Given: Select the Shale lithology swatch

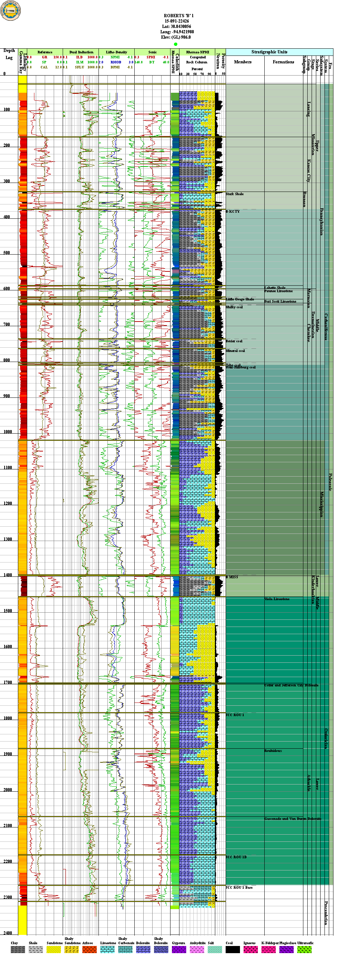Looking at the screenshot, I should pyautogui.click(x=35, y=950).
